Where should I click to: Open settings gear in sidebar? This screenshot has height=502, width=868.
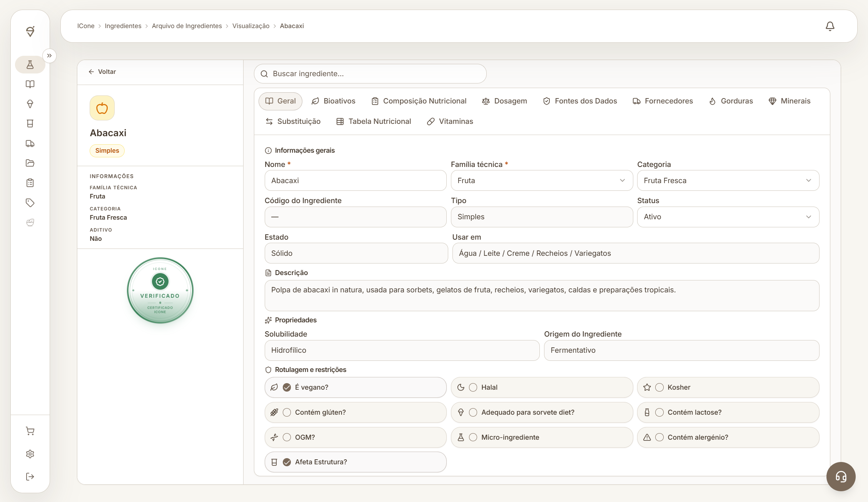pyautogui.click(x=30, y=454)
